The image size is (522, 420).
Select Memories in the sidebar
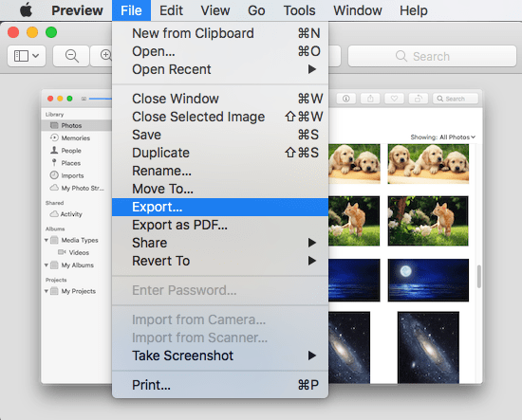76,137
